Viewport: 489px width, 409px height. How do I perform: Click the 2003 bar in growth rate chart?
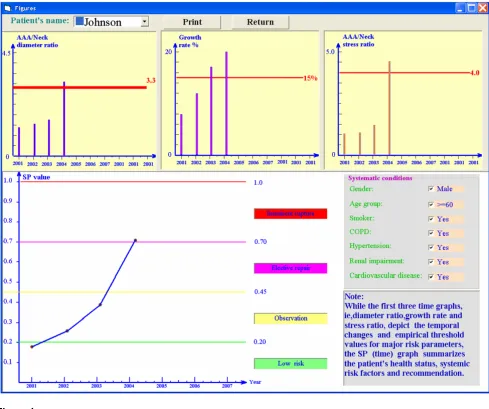[x=211, y=111]
